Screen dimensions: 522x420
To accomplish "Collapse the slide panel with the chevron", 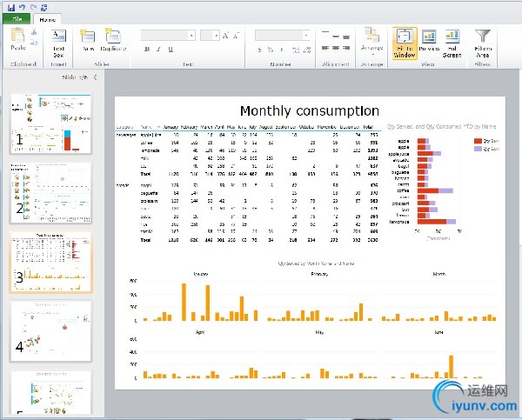I will click(95, 77).
